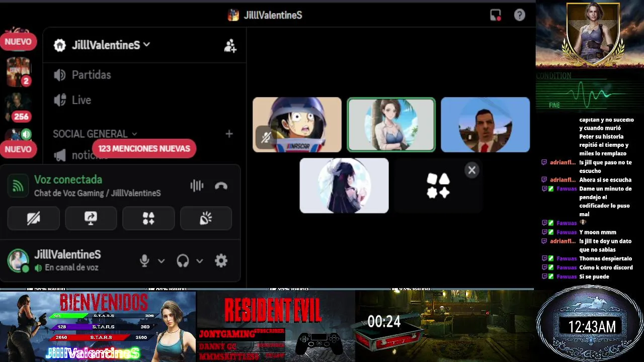The width and height of the screenshot is (644, 362).
Task: Open the help question mark icon
Action: [520, 15]
